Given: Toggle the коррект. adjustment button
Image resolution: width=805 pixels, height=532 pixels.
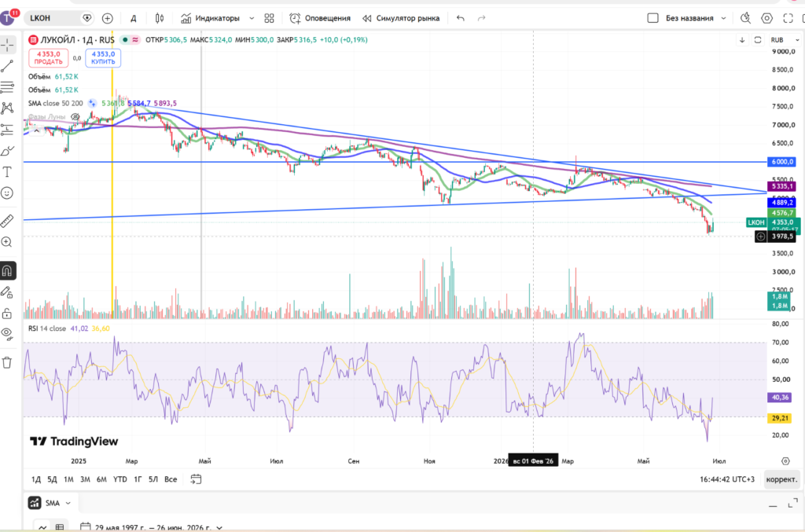Looking at the screenshot, I should [782, 479].
